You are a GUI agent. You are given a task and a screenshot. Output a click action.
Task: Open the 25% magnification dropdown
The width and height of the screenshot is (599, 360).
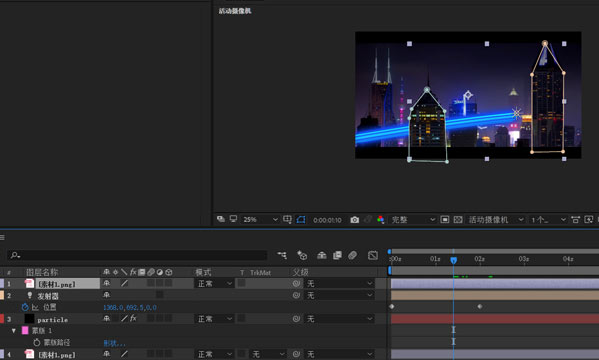[260, 219]
